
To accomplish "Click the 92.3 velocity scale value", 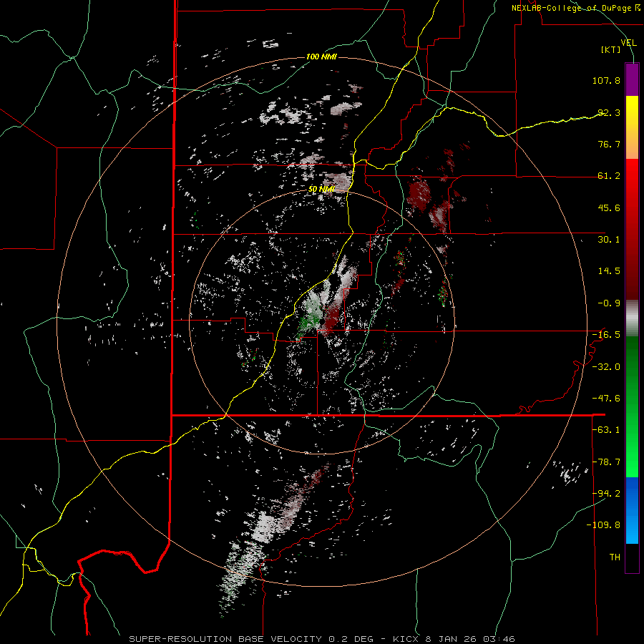I will (x=609, y=112).
